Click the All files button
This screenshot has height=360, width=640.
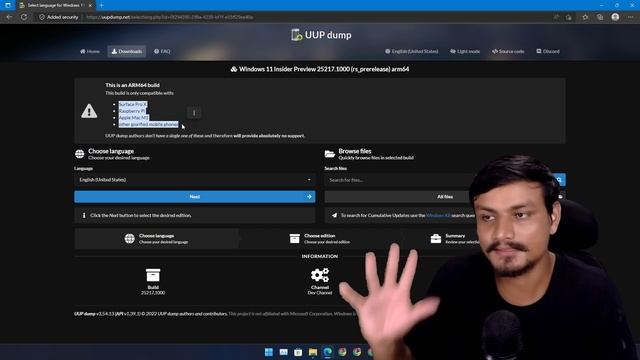click(444, 197)
